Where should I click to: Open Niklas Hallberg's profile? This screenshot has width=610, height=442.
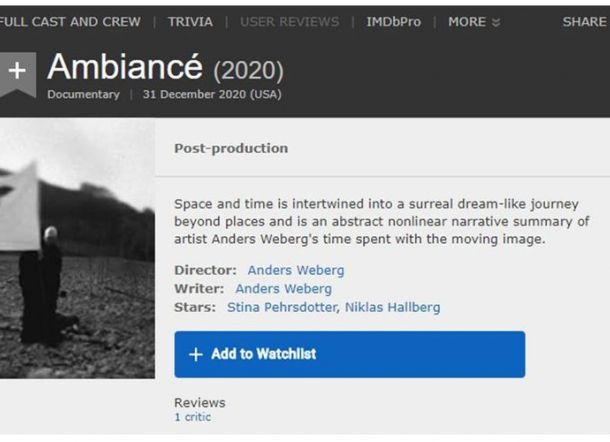(392, 307)
